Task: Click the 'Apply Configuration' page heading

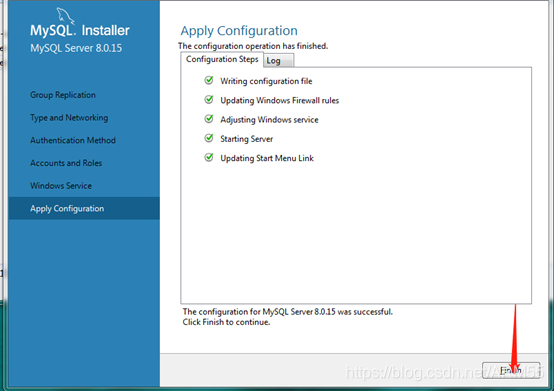Action: click(x=239, y=31)
